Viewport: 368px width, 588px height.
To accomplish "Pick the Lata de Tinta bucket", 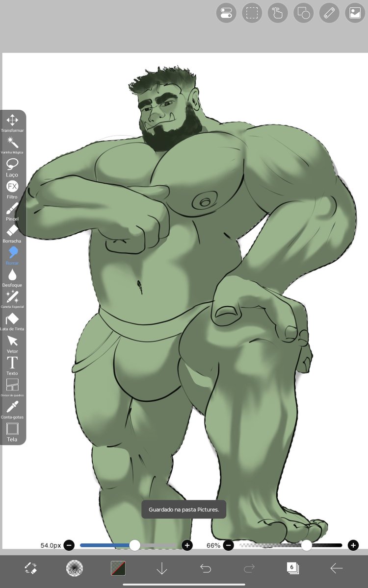I will click(x=12, y=321).
